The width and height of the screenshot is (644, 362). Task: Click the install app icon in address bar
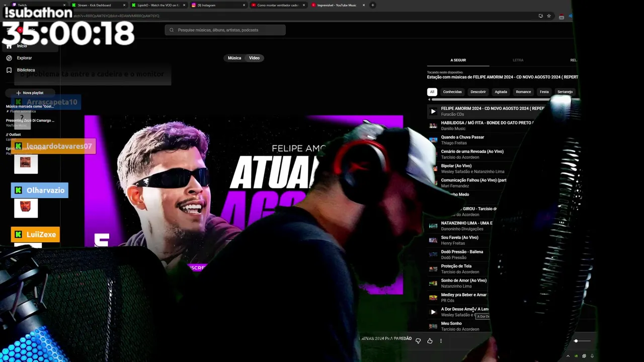pos(541,16)
